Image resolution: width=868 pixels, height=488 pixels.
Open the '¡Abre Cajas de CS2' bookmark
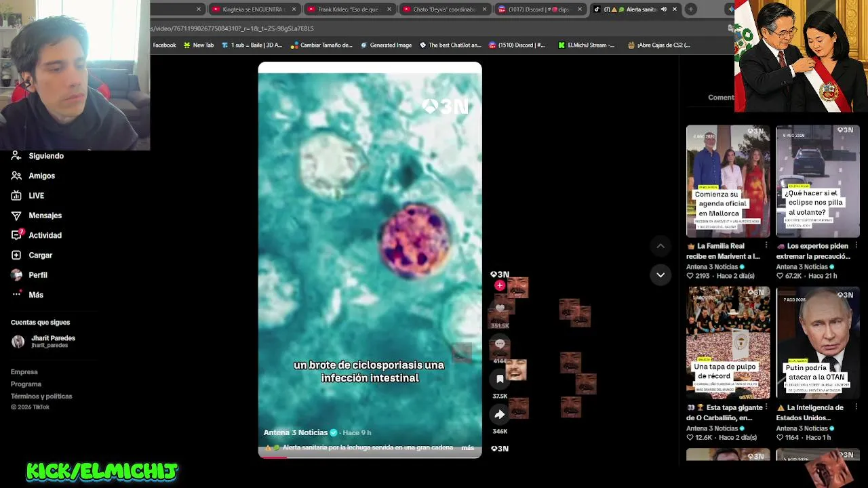point(658,45)
